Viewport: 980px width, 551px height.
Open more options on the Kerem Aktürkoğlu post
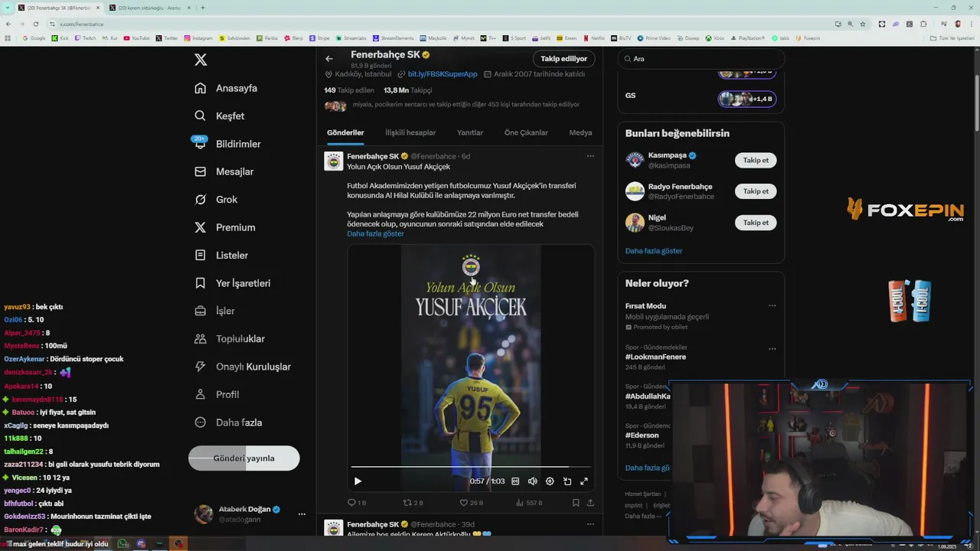(x=590, y=524)
